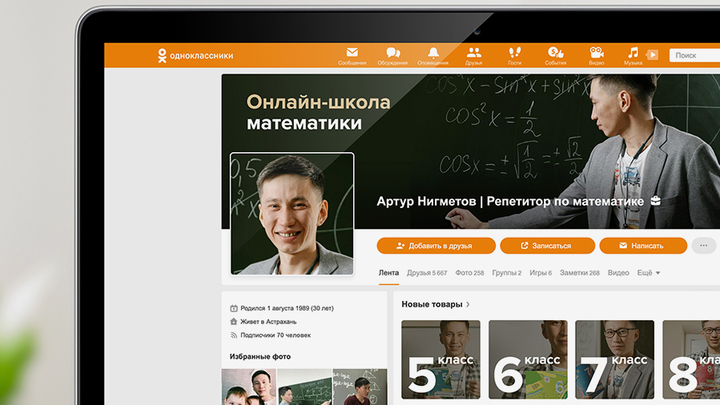The height and width of the screenshot is (405, 720).
Task: Open Музыка music note icon
Action: click(633, 53)
